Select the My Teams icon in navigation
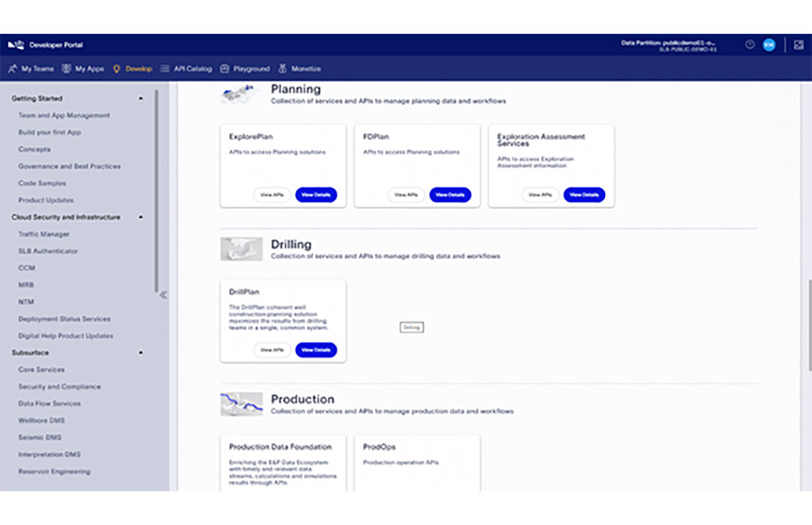The height and width of the screenshot is (525, 812). pos(12,68)
